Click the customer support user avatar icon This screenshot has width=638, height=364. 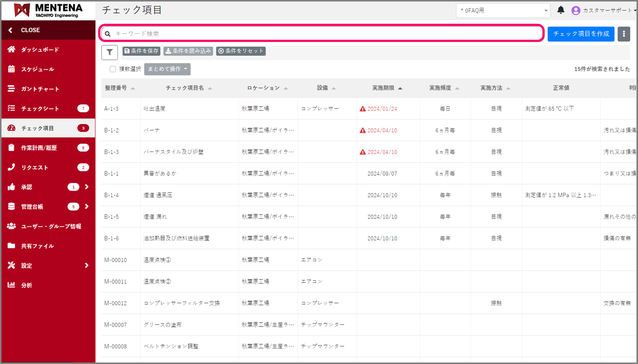tap(576, 10)
